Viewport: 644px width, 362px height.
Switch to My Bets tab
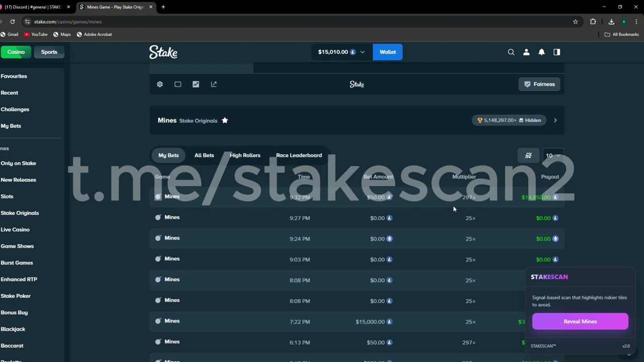169,155
